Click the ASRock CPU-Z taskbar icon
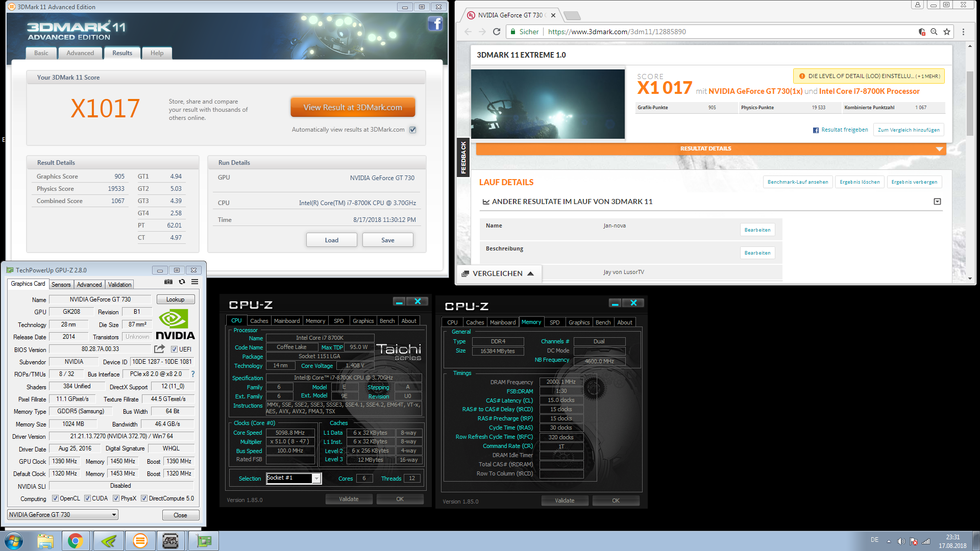Image resolution: width=980 pixels, height=551 pixels. tap(170, 541)
